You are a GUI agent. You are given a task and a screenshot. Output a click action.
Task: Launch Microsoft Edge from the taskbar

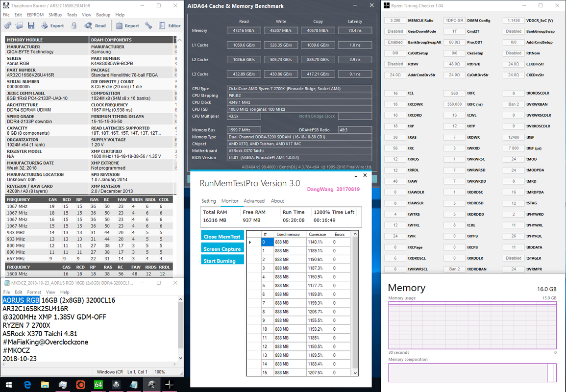point(27,385)
